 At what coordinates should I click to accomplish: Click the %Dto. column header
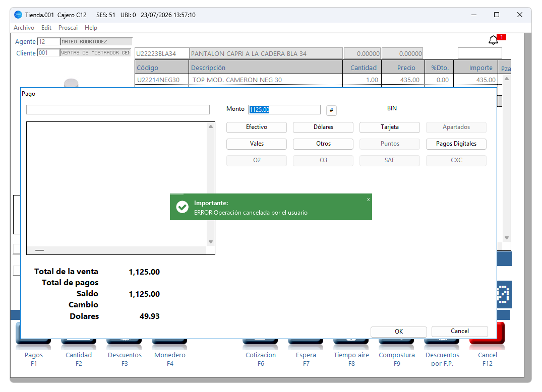click(x=439, y=68)
